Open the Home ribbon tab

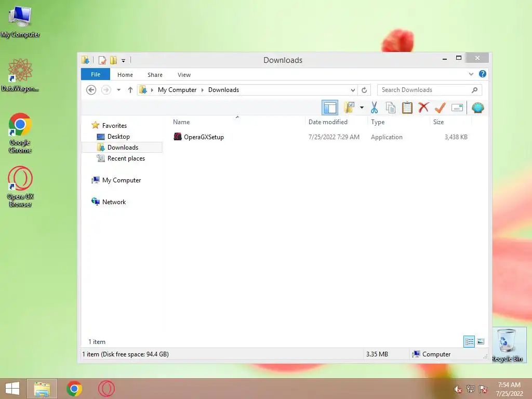[x=125, y=75]
